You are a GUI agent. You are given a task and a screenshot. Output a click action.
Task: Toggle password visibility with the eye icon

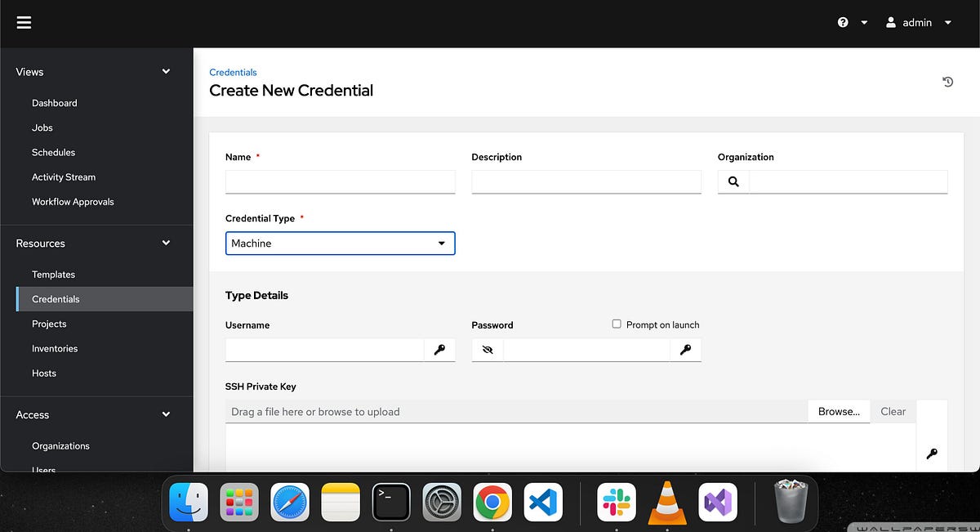click(487, 349)
